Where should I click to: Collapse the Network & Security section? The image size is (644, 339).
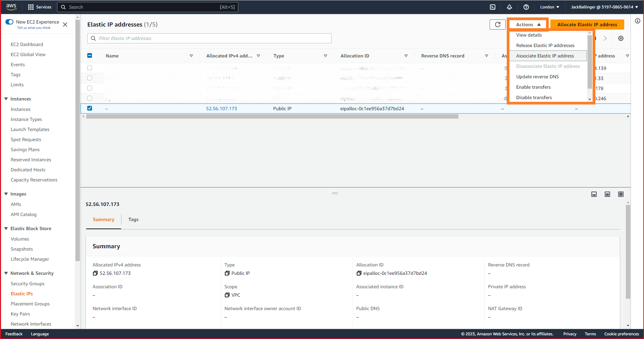6,273
